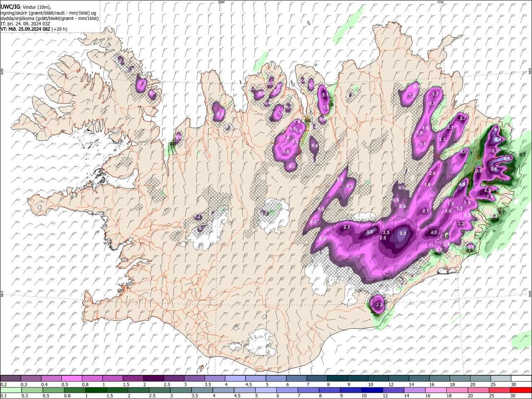Click the UWC/IG title text

coord(10,7)
